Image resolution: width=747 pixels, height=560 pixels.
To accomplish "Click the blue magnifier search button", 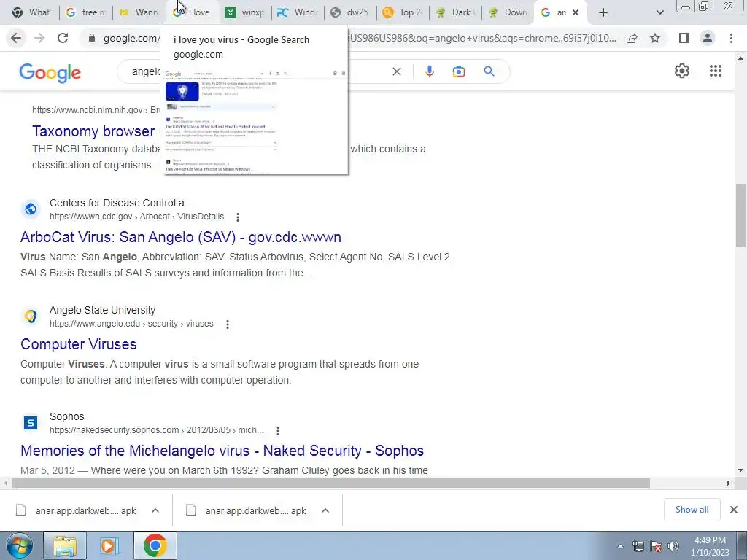I will 489,71.
